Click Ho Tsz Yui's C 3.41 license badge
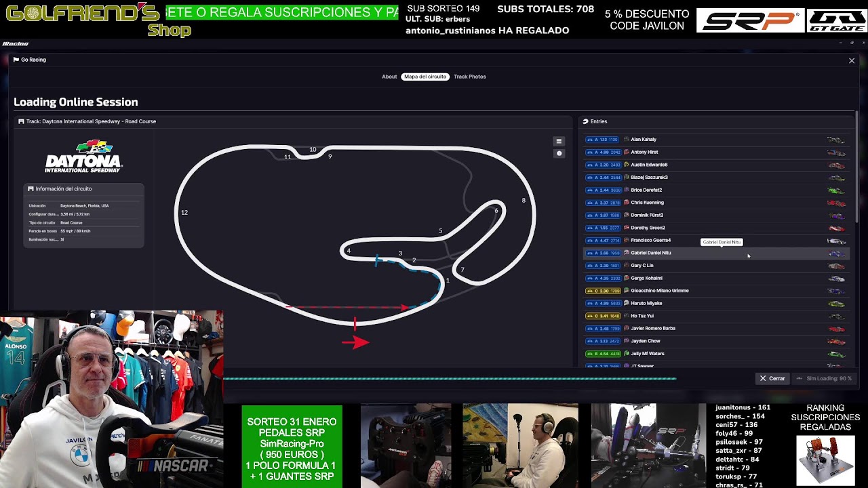The height and width of the screenshot is (488, 868). [x=603, y=316]
